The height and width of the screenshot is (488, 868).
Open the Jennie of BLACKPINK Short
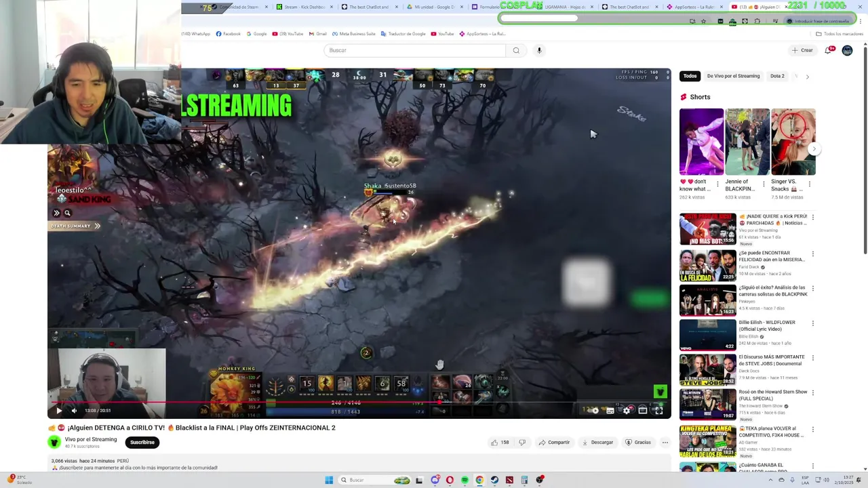pos(747,142)
